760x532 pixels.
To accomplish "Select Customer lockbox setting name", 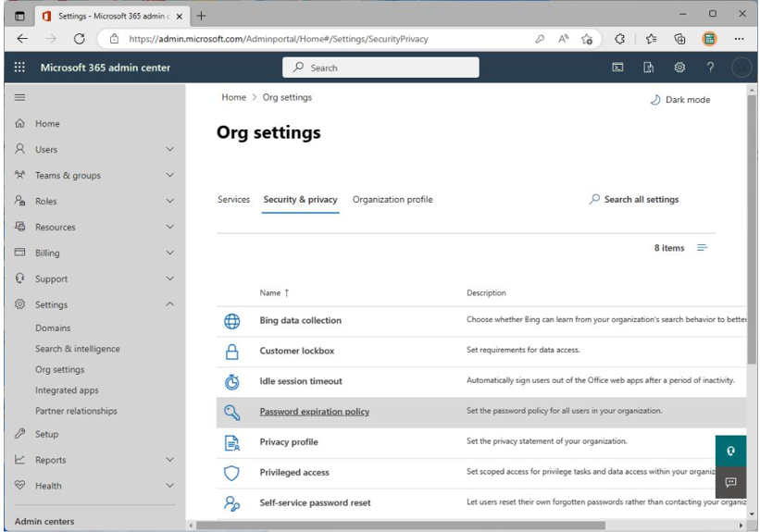I will pyautogui.click(x=297, y=351).
